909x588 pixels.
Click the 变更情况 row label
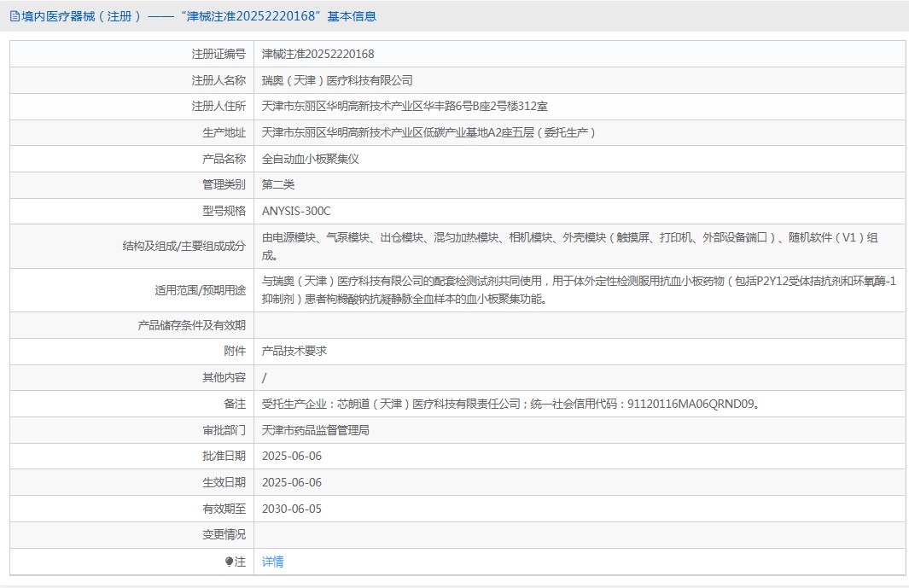click(223, 535)
